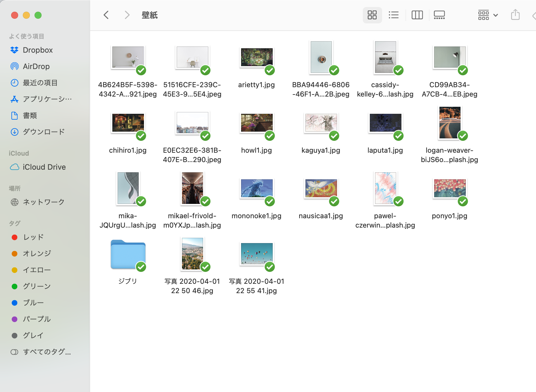Select the ジブリ folder icon
Screen dimensions: 536x392
[128, 255]
